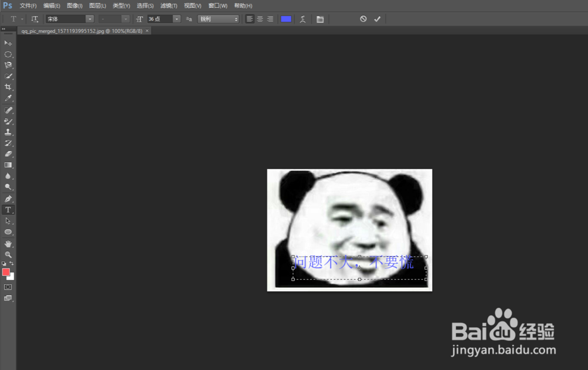Screen dimensions: 588x370
Task: Open the 视图(V) menu
Action: pos(192,6)
